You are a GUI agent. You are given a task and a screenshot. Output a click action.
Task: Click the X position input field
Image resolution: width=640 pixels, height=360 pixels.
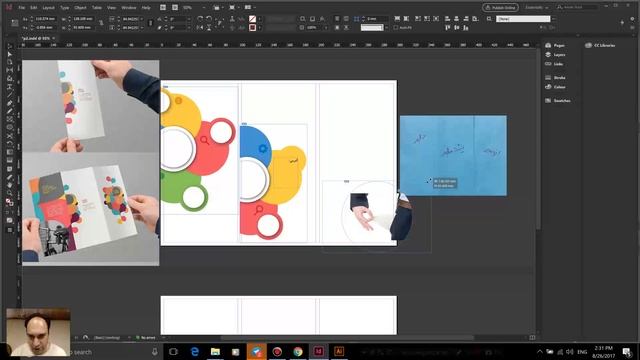click(45, 19)
